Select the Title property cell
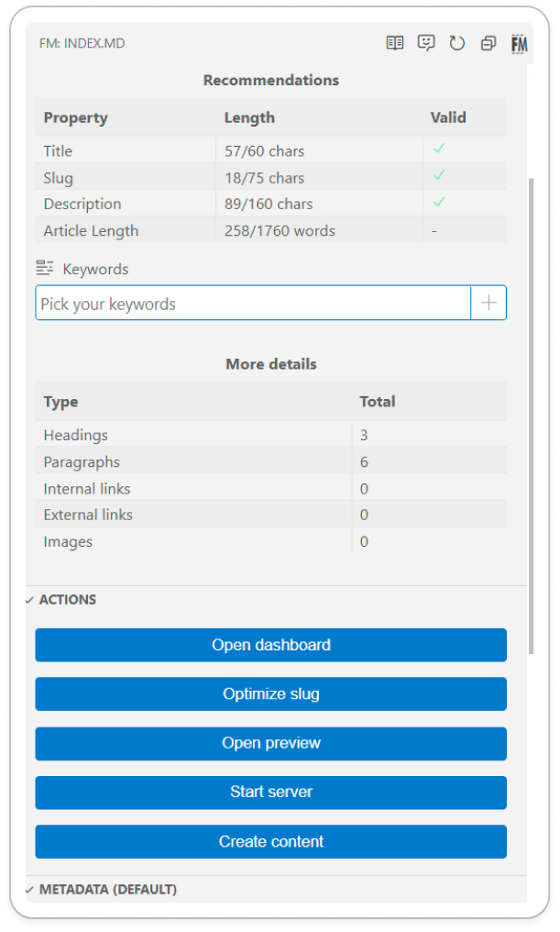 tap(126, 151)
